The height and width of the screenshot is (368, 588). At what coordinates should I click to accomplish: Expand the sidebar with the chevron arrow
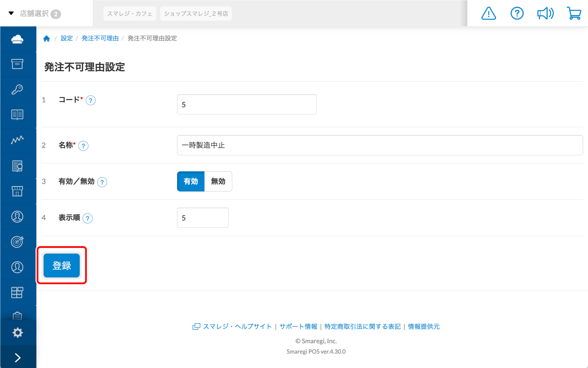[x=18, y=358]
